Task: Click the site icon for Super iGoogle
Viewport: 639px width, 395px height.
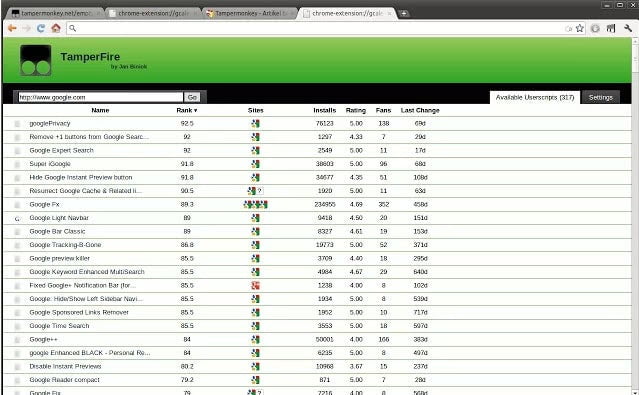Action: [x=255, y=164]
